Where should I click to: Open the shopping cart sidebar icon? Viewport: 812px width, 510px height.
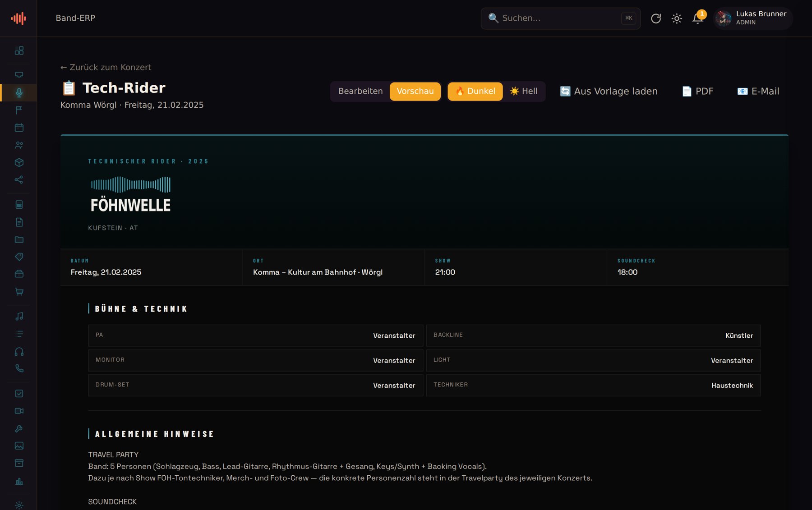click(x=19, y=292)
